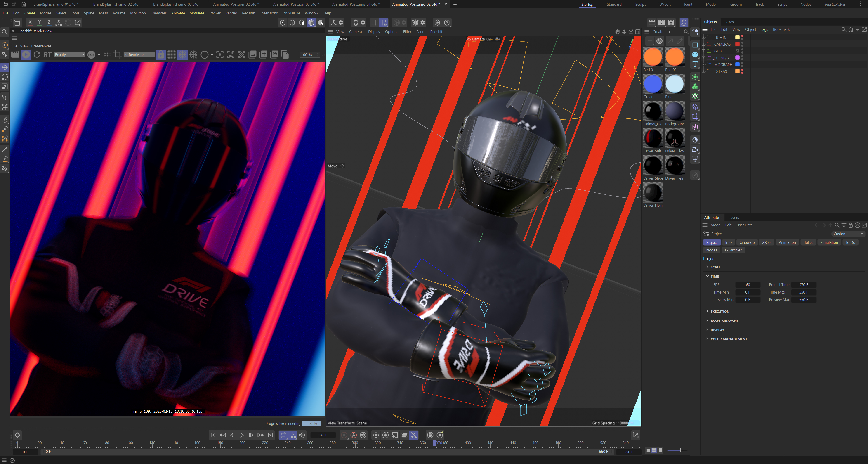
Task: Click the FPS input field
Action: (747, 285)
